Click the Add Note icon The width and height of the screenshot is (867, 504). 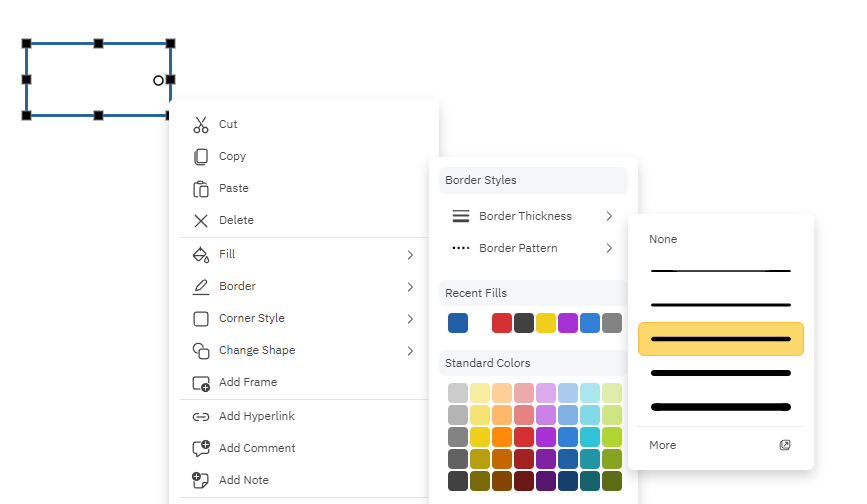[x=201, y=481]
